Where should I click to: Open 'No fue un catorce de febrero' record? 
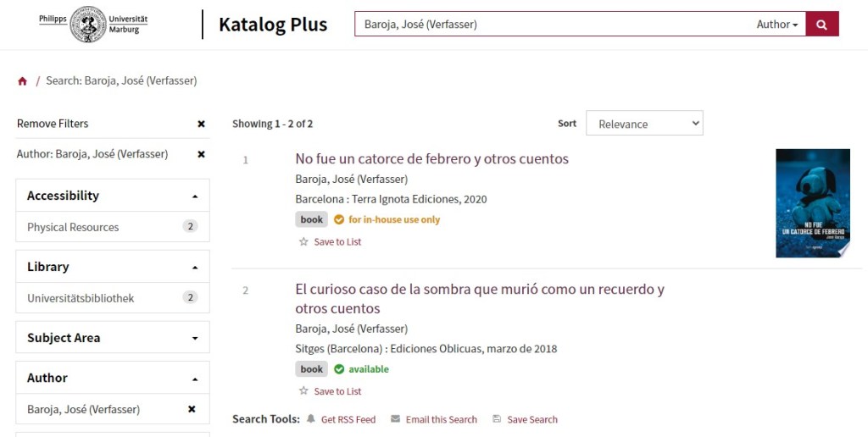tap(431, 159)
